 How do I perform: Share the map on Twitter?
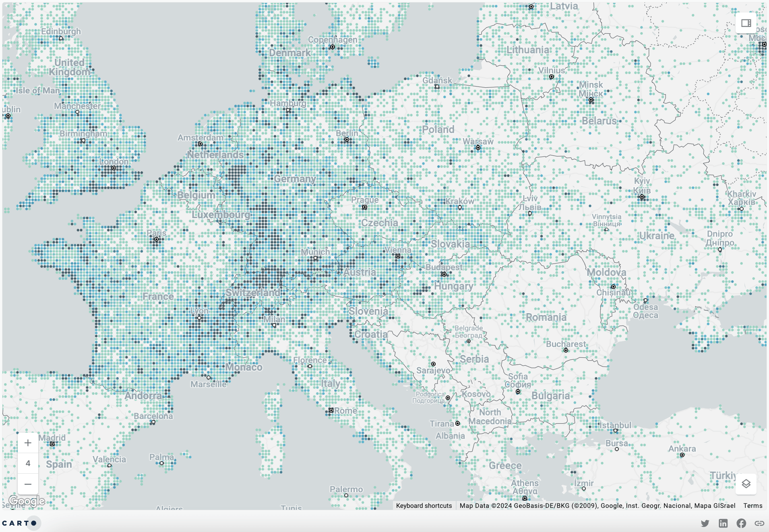click(x=706, y=523)
